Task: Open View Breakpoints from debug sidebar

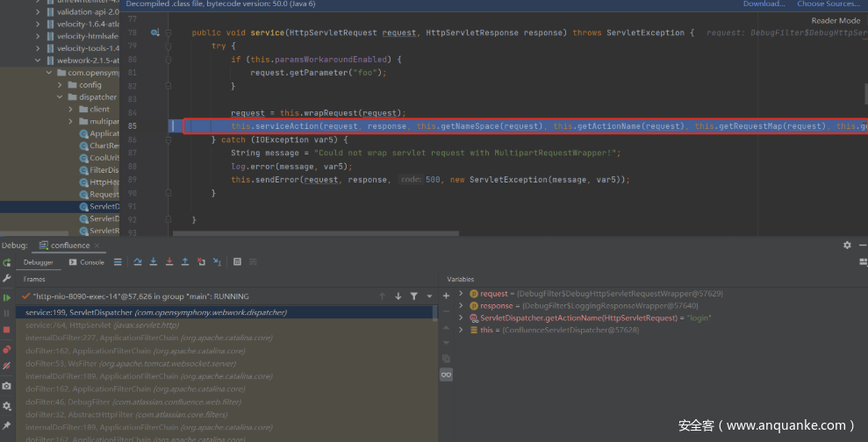Action: click(7, 348)
